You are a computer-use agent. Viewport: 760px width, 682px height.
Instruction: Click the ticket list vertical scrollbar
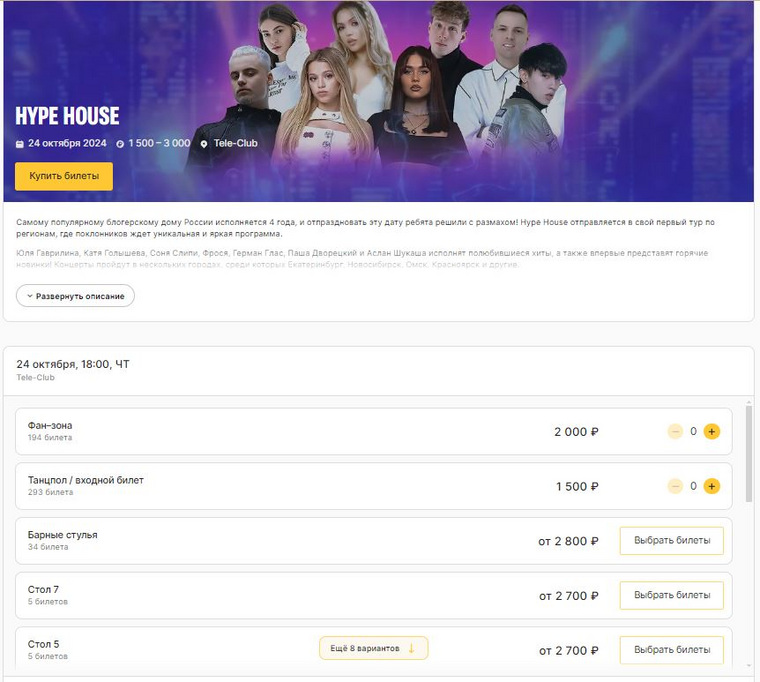coord(749,454)
